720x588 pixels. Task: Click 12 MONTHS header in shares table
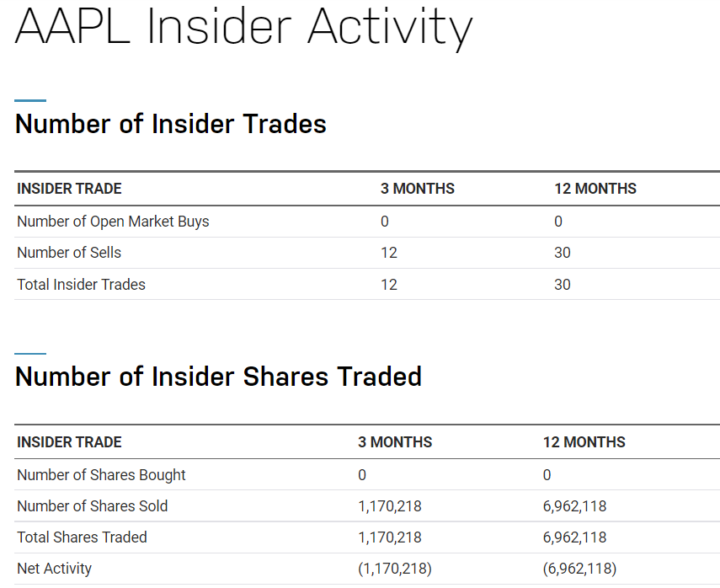pyautogui.click(x=584, y=442)
